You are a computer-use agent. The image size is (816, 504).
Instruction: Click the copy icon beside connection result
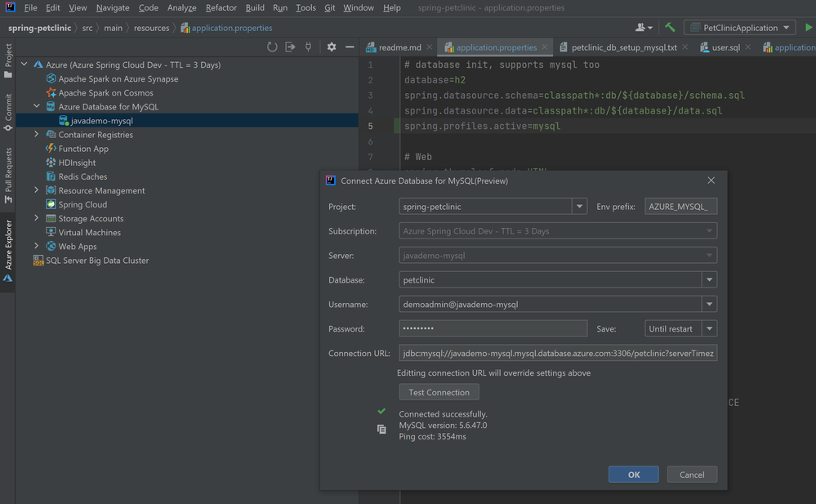point(381,429)
